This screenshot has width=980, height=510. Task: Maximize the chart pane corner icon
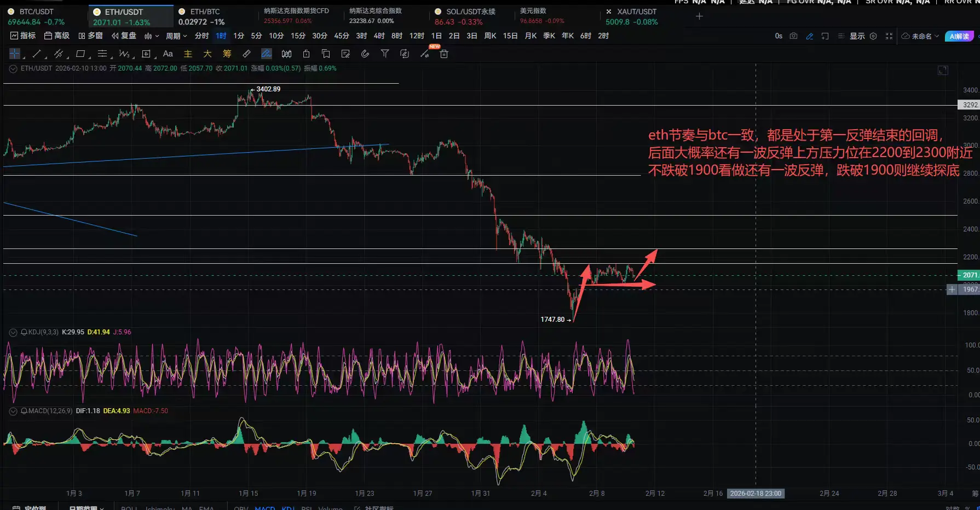point(943,71)
